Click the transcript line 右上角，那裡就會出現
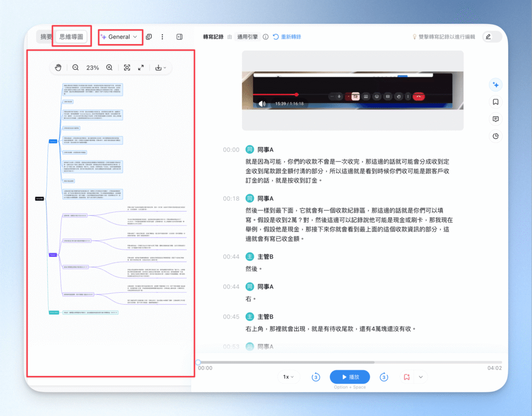532x416 pixels. click(331, 329)
